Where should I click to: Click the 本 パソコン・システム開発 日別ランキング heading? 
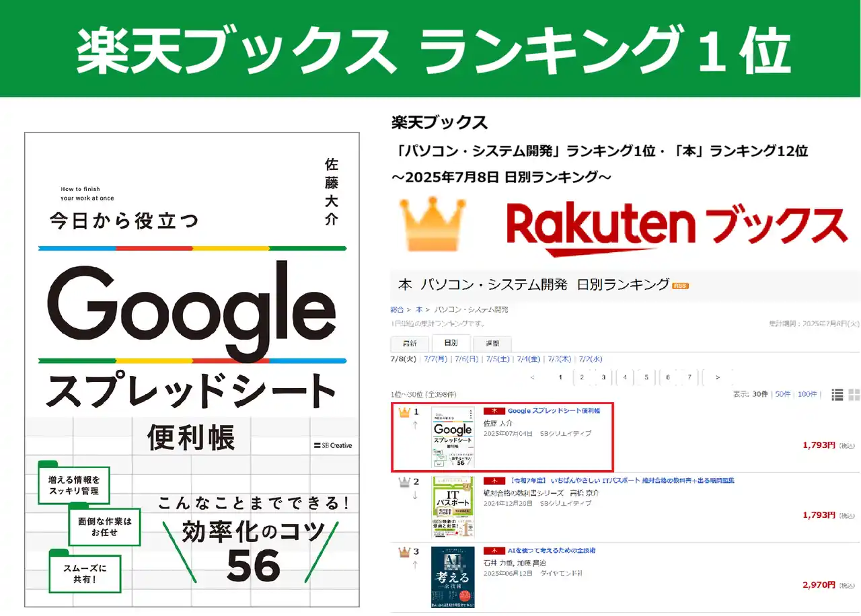click(533, 284)
